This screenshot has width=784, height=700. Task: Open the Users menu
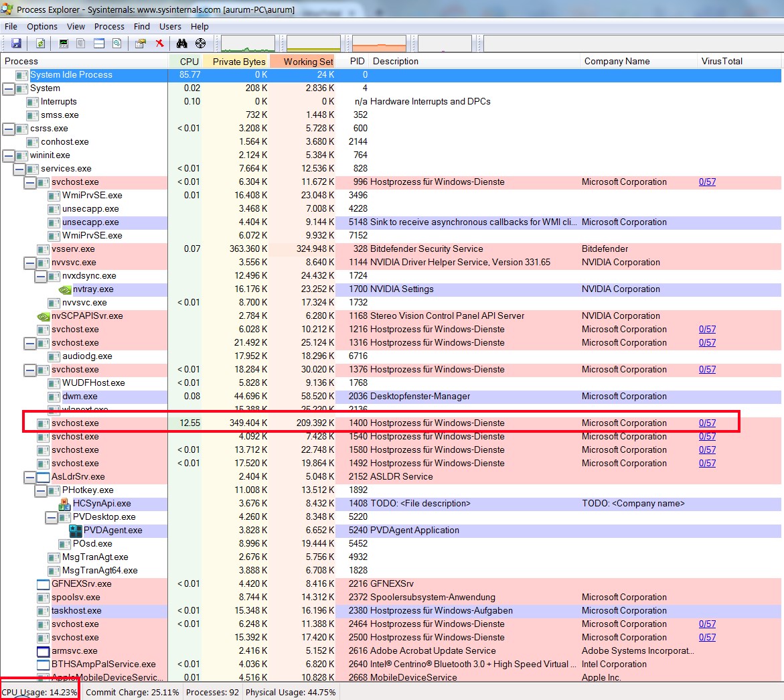coord(170,27)
